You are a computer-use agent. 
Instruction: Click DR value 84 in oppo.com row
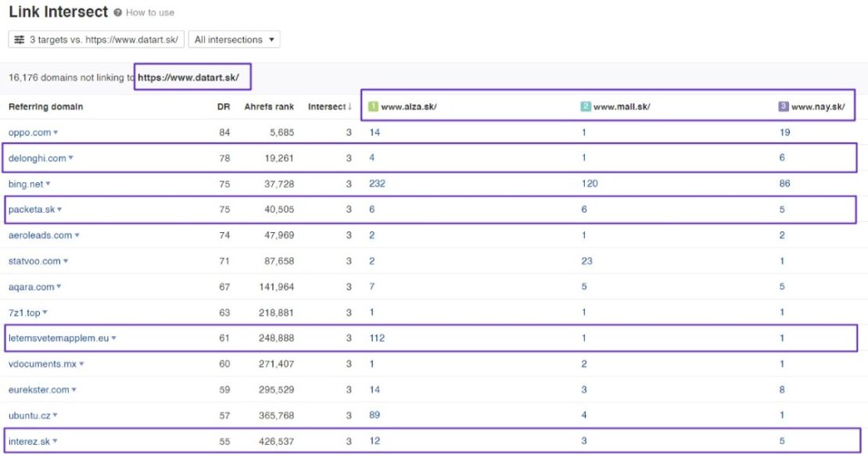224,133
